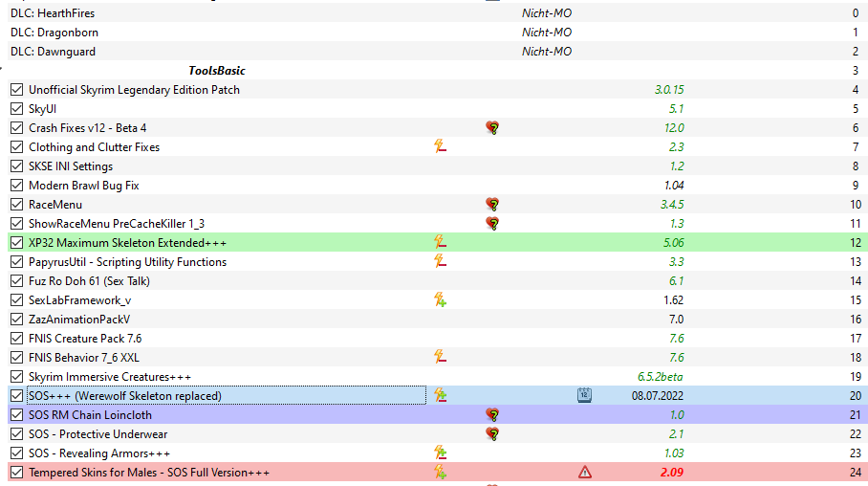Image resolution: width=868 pixels, height=486 pixels.
Task: Uncheck Skyrim Immersive Creatures+++ checkbox
Action: [x=16, y=376]
